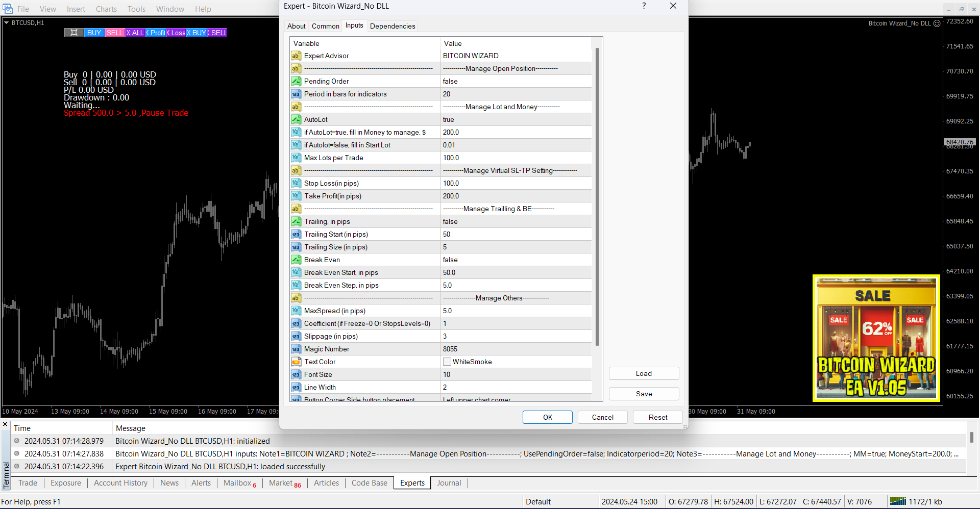Click the MetaTrader application logo icon
Screen dimensions: 980x509
8,9
